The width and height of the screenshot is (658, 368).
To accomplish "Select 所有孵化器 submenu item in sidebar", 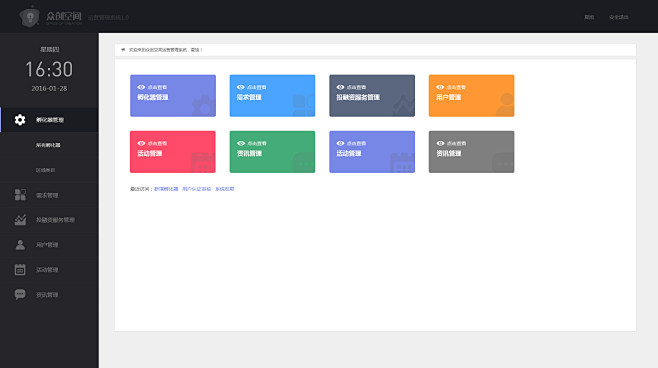I will coord(48,145).
